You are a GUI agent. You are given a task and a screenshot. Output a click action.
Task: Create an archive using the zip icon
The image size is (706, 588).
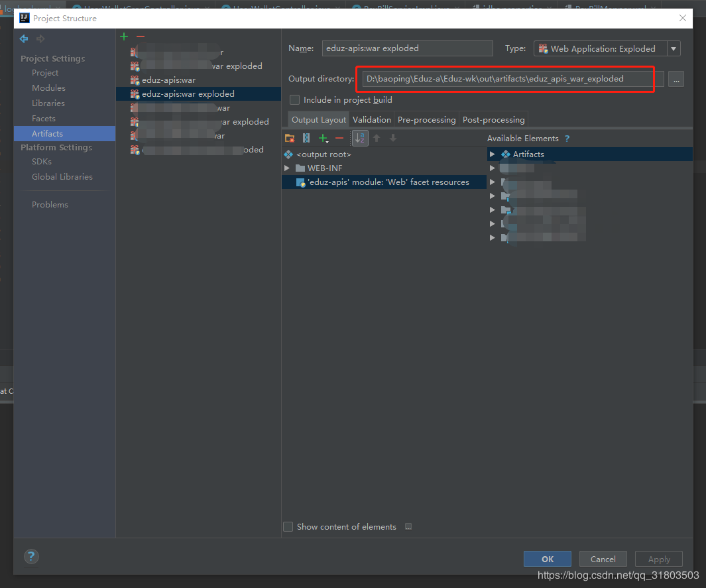(306, 138)
